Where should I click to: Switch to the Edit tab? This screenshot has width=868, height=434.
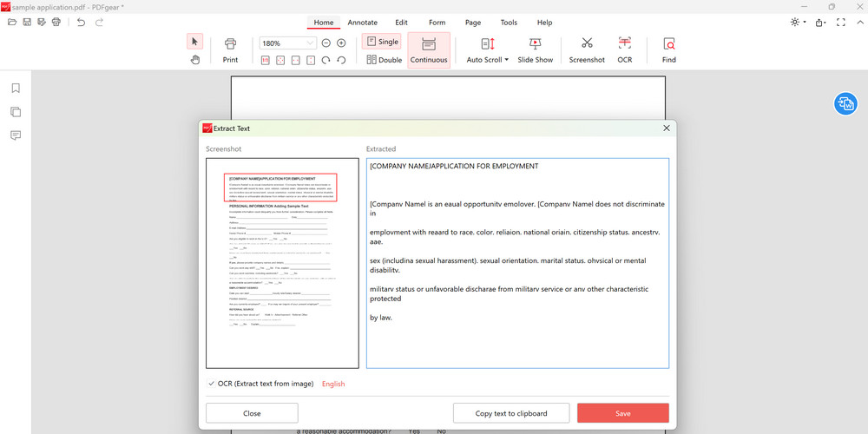(401, 23)
